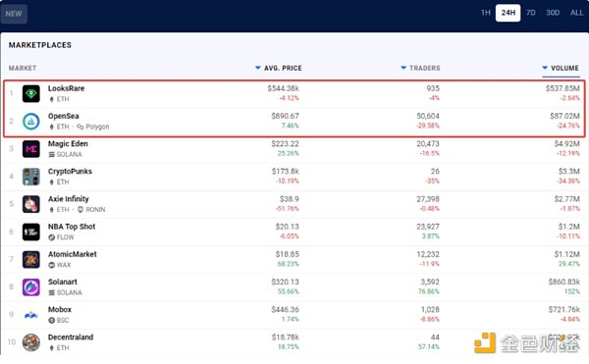Click CryptoPunks average price $173.8k

coord(286,172)
